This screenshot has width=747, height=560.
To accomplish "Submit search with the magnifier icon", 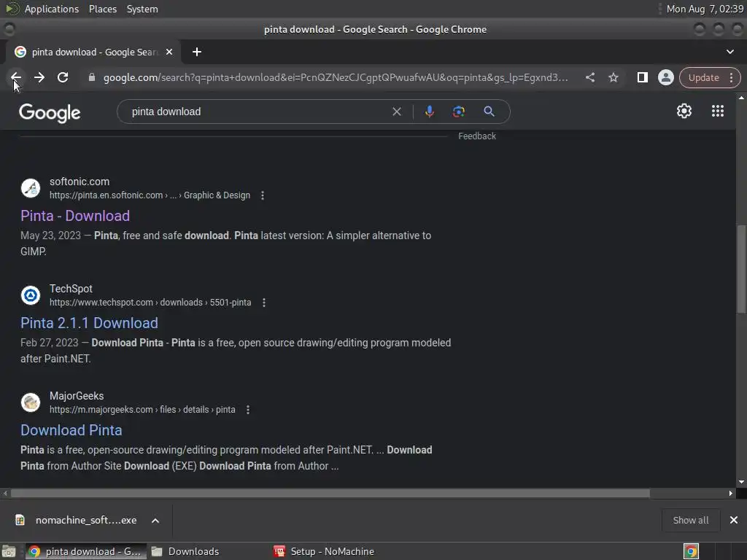I will point(489,112).
